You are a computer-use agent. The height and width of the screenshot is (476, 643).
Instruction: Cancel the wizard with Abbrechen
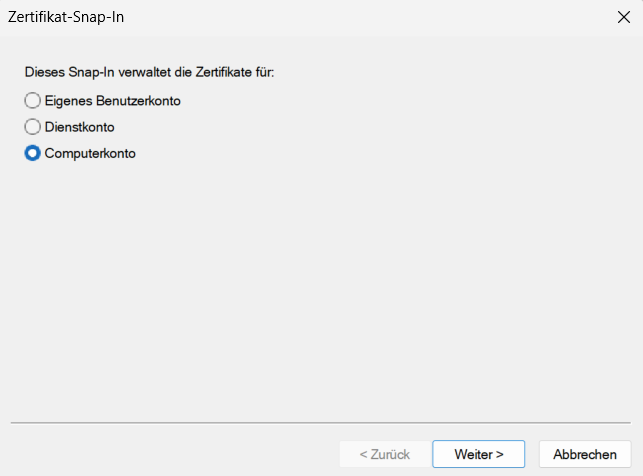click(585, 454)
